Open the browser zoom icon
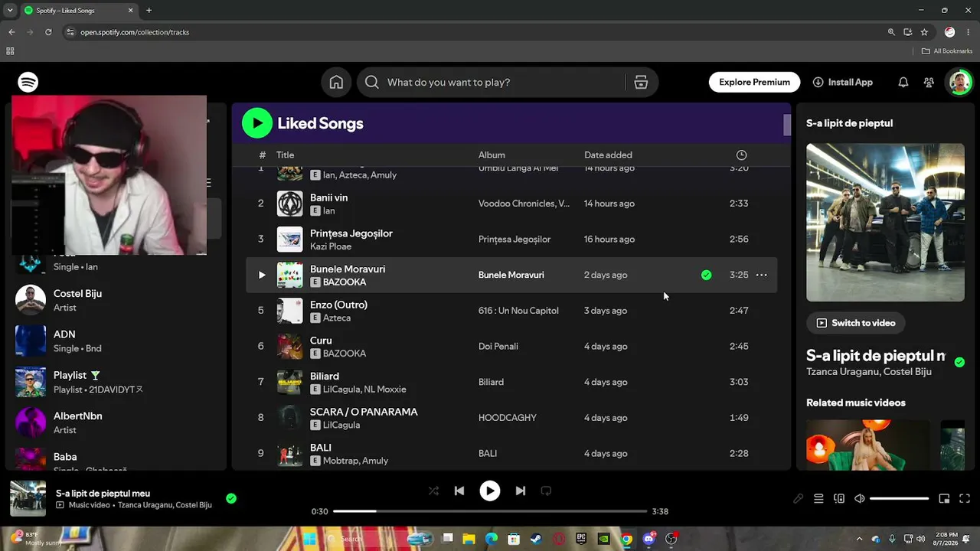This screenshot has width=980, height=551. (891, 32)
